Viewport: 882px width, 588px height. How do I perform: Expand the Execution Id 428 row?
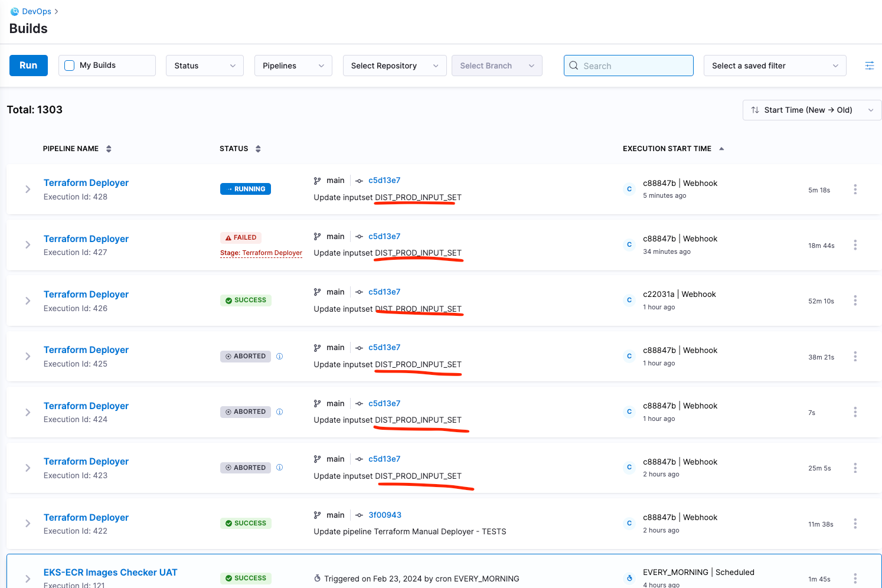[x=28, y=189]
